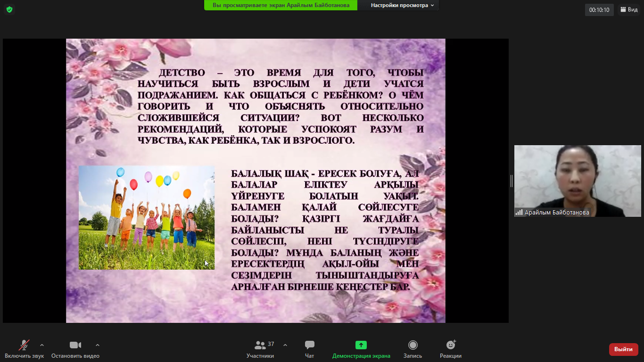
Task: Unmute microphone with Включить звук button
Action: [24, 349]
